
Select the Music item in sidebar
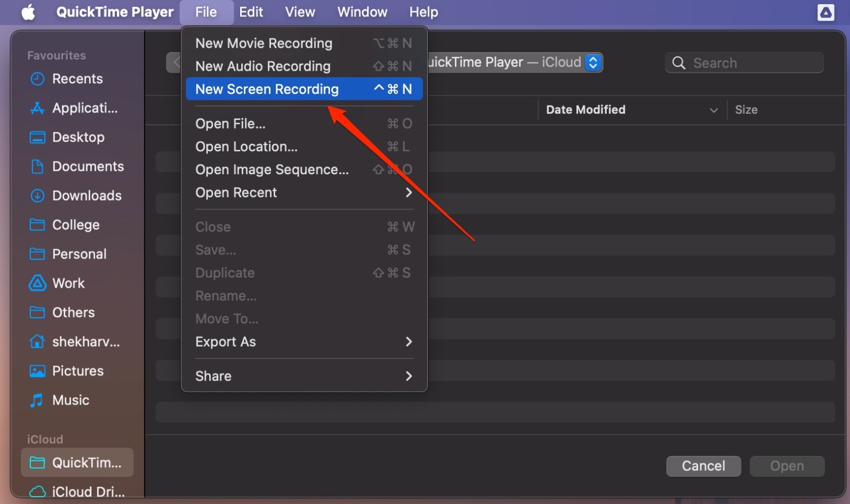pos(71,400)
